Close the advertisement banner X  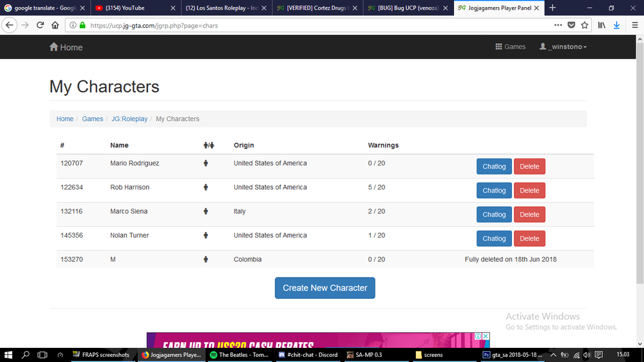pos(486,336)
